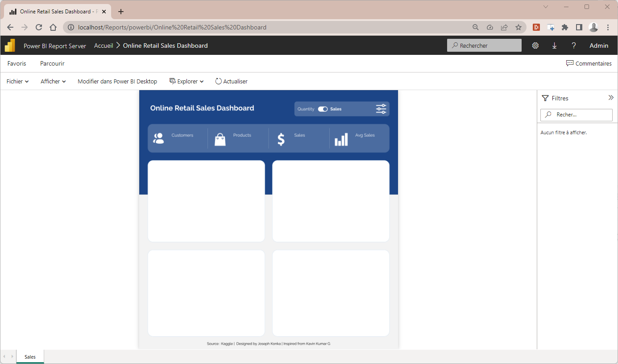Click the Commentaires speech bubble button

[x=589, y=63]
